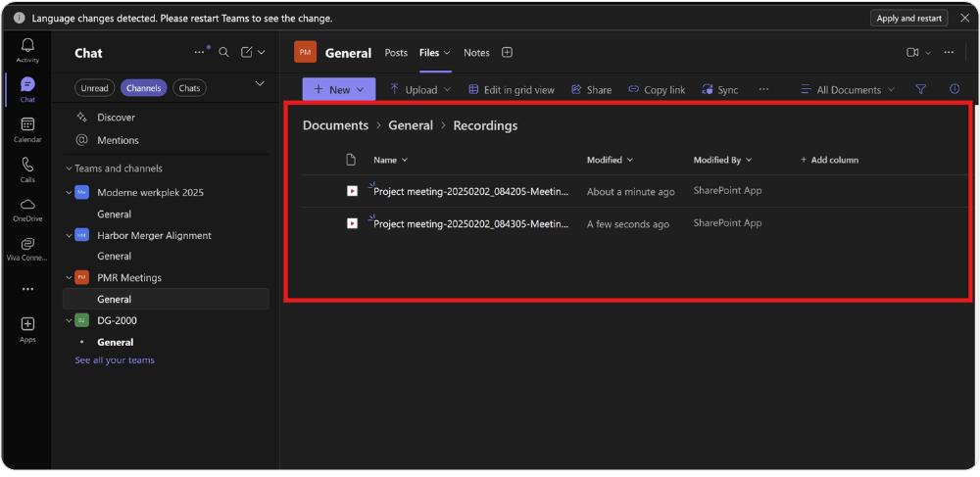This screenshot has height=477, width=980.
Task: Open the New dropdown button
Action: (x=339, y=89)
